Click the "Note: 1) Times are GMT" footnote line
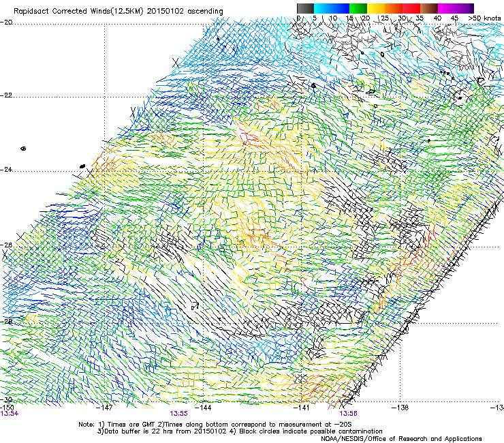The image size is (504, 443). coord(215,425)
